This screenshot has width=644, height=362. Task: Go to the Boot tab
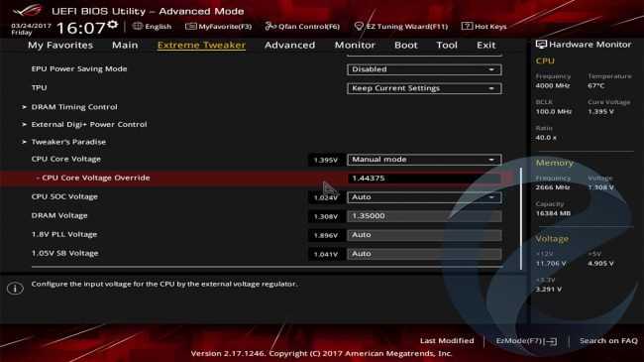coord(406,45)
